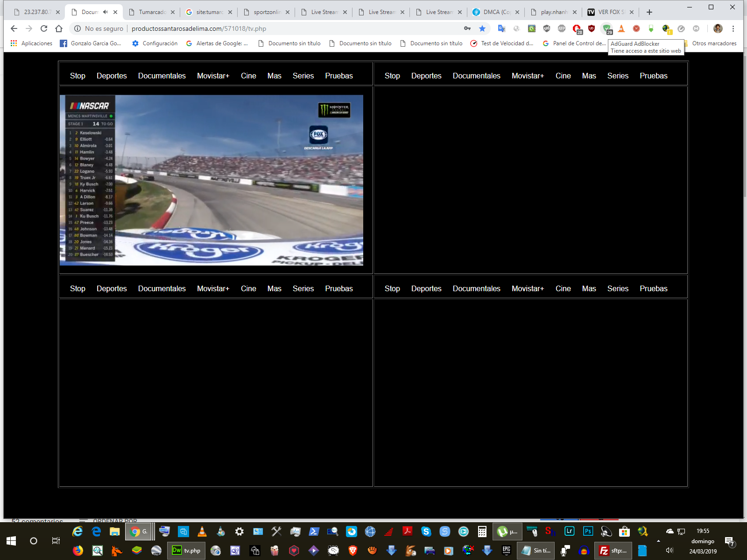The width and height of the screenshot is (747, 560).
Task: Click the saved password key icon
Action: pos(467,29)
